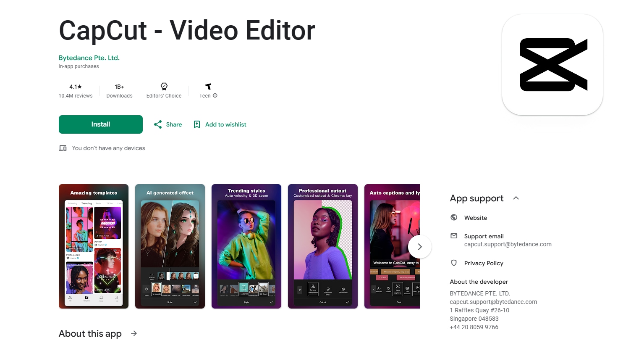Click the CapCut app logo icon
Image resolution: width=644 pixels, height=343 pixels.
(552, 65)
